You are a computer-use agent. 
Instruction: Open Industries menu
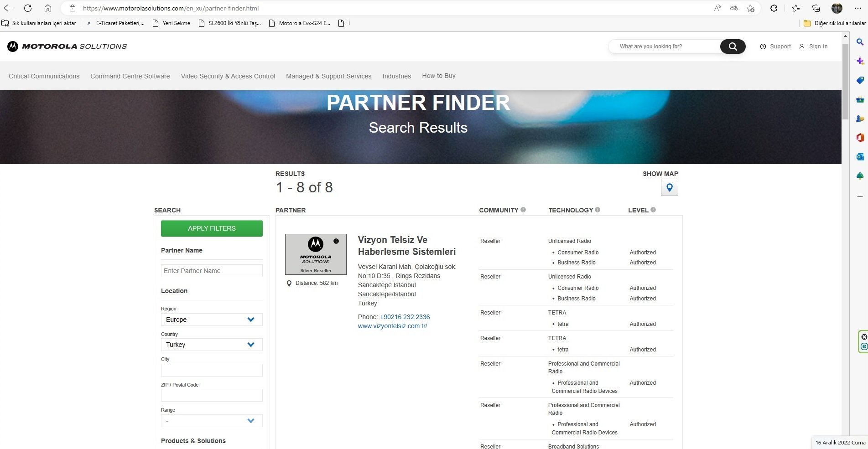pos(397,76)
